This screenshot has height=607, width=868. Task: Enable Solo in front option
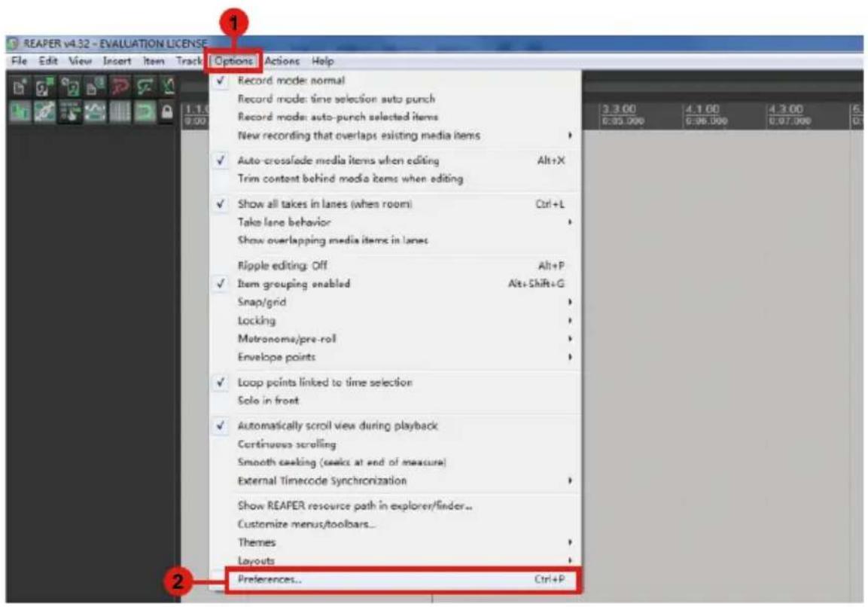[395, 401]
